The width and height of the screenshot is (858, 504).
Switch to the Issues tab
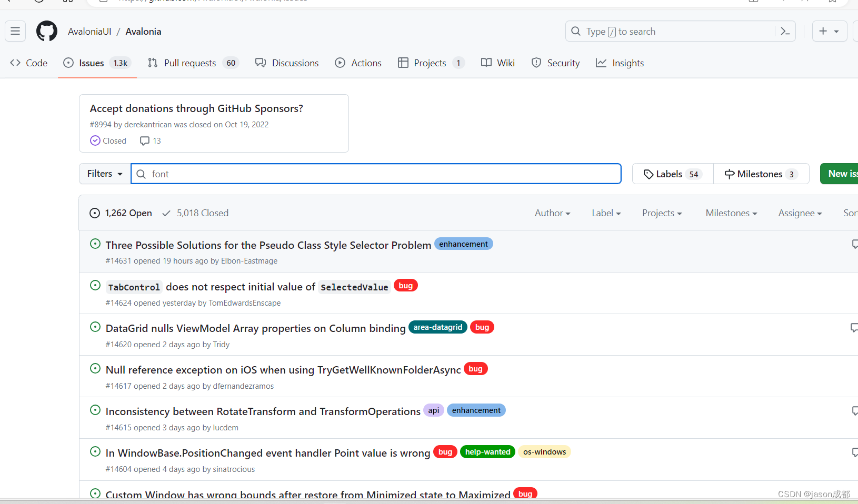(x=97, y=63)
